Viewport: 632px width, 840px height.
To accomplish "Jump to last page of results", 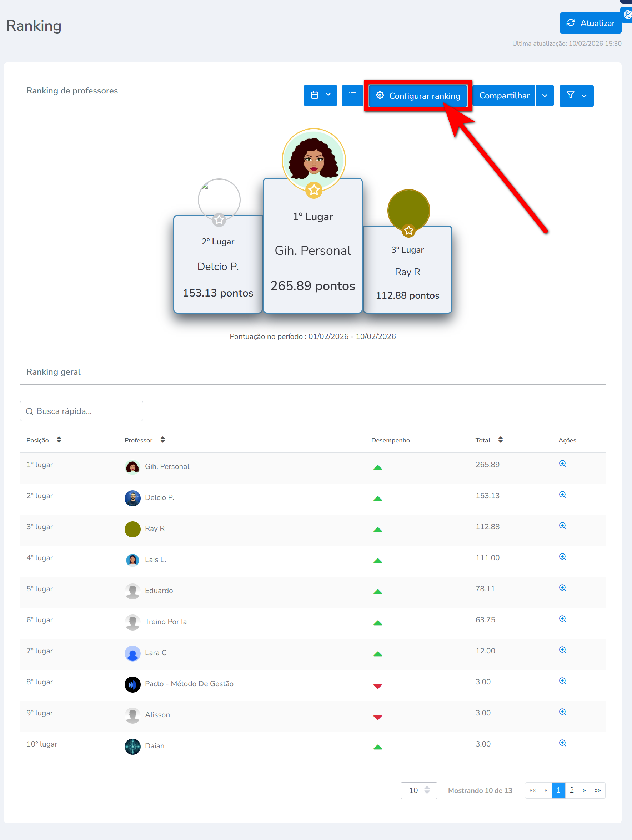I will coord(597,790).
